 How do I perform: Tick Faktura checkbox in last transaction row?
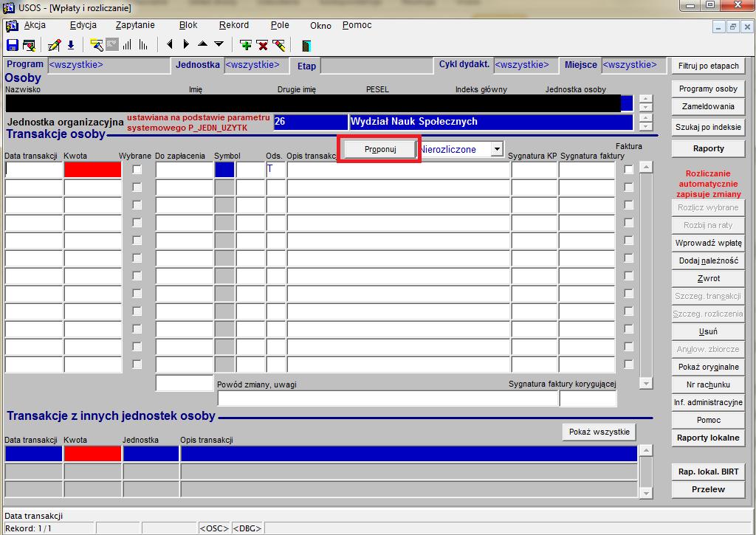(629, 364)
